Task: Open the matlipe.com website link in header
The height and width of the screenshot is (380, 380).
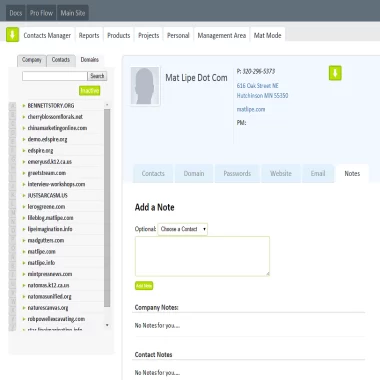Action: [251, 109]
